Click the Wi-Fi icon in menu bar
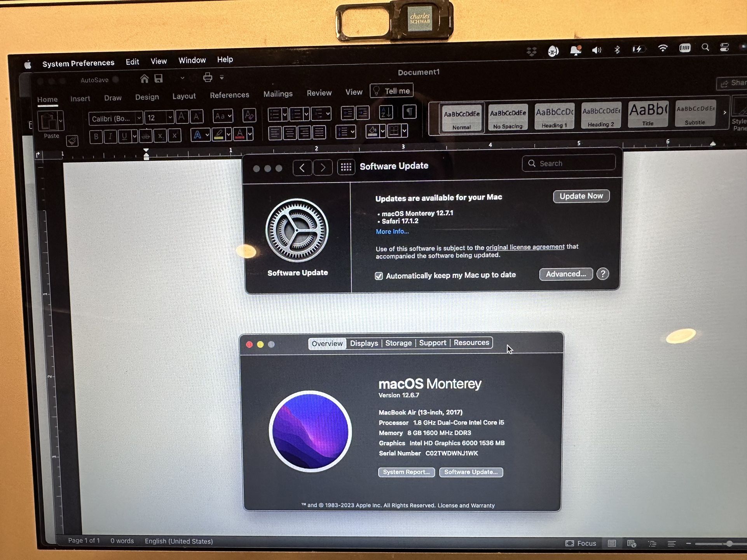Viewport: 747px width, 560px height. click(x=663, y=48)
